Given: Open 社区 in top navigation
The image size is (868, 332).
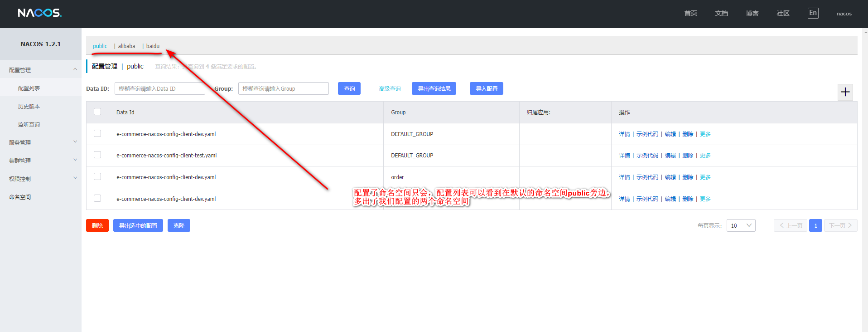Looking at the screenshot, I should click(x=783, y=13).
